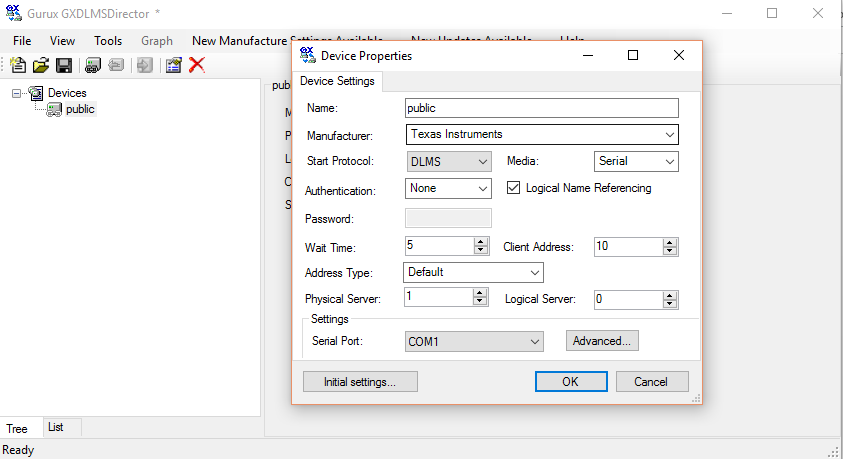Viewport: 843px width, 459px height.
Task: Click the Open folder toolbar icon
Action: [x=41, y=65]
